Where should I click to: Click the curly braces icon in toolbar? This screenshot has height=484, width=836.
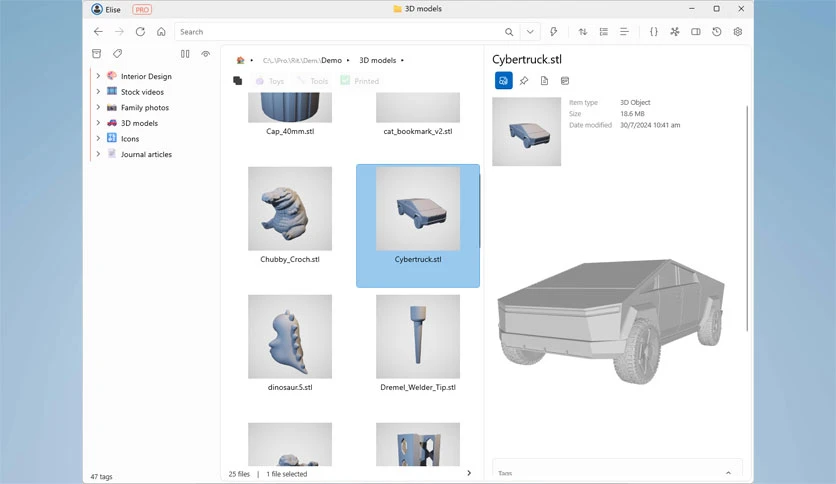click(654, 32)
